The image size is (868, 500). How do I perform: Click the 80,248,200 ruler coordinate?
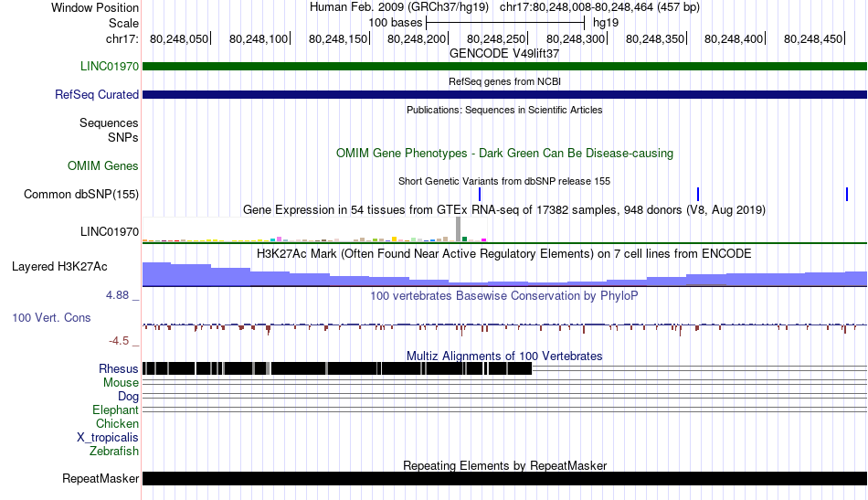(x=417, y=38)
